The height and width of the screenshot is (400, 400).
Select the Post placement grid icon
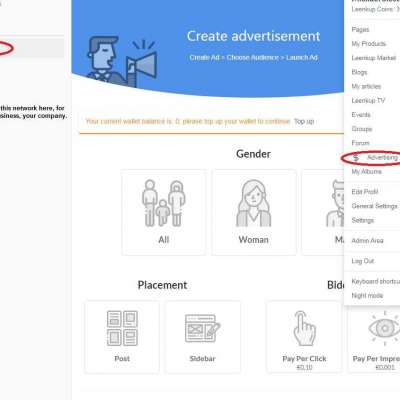point(122,328)
